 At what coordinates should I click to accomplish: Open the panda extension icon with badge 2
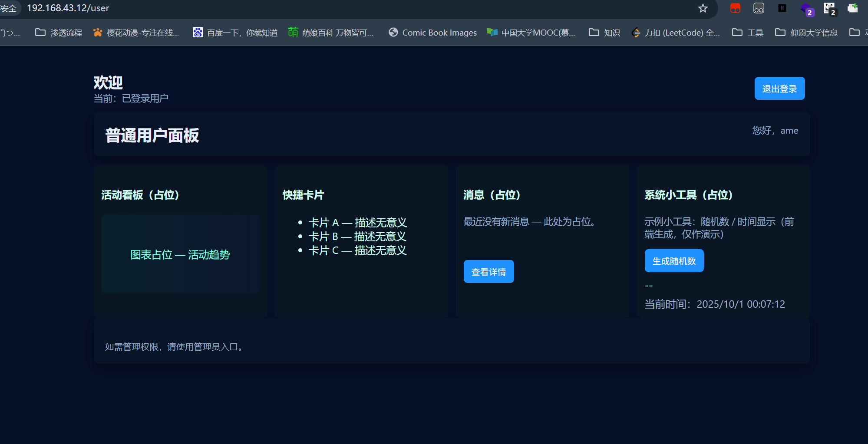pyautogui.click(x=830, y=9)
